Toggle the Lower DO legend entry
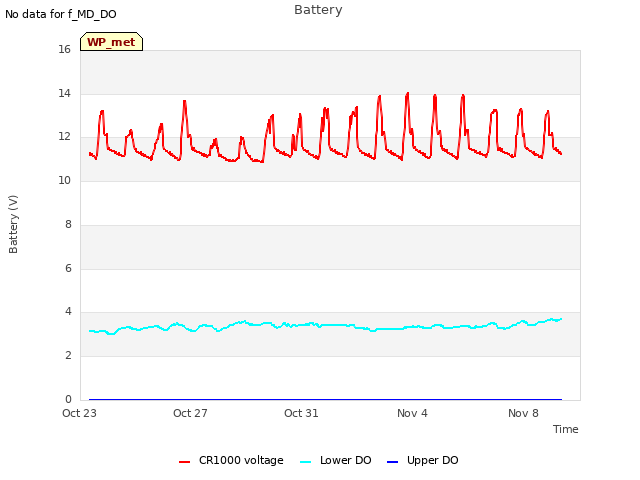The width and height of the screenshot is (640, 480). click(336, 460)
